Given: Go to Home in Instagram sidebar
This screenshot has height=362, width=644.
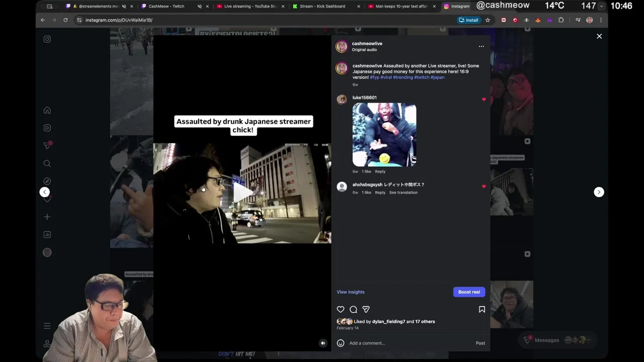Looking at the screenshot, I should (x=47, y=110).
